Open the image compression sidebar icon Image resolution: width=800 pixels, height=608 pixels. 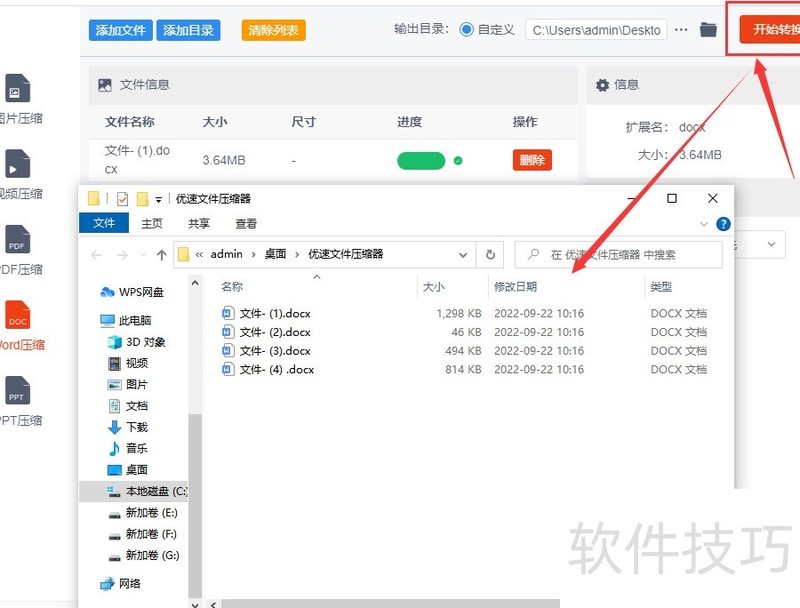(x=18, y=90)
